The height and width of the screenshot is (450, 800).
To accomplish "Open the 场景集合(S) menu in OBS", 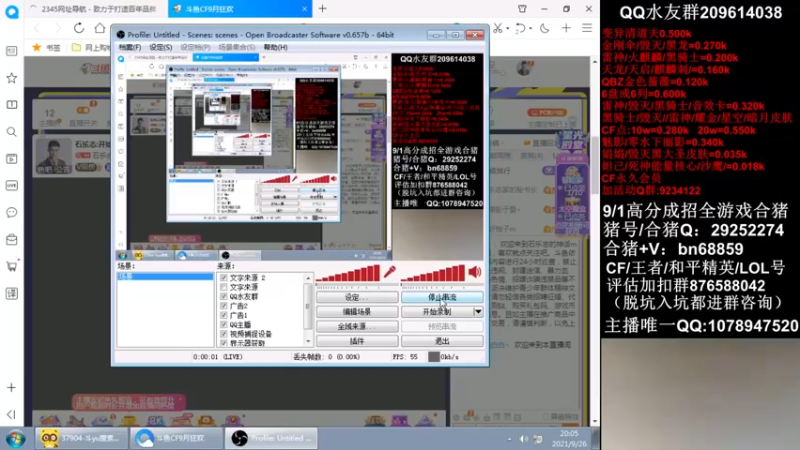I will (x=236, y=47).
